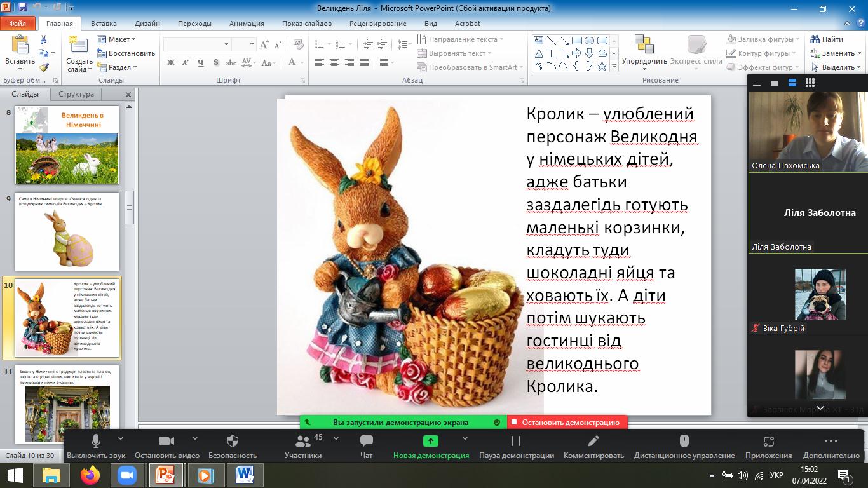Image resolution: width=868 pixels, height=488 pixels.
Task: Click the Annotate pencil in Zoom toolbar
Action: tap(593, 442)
